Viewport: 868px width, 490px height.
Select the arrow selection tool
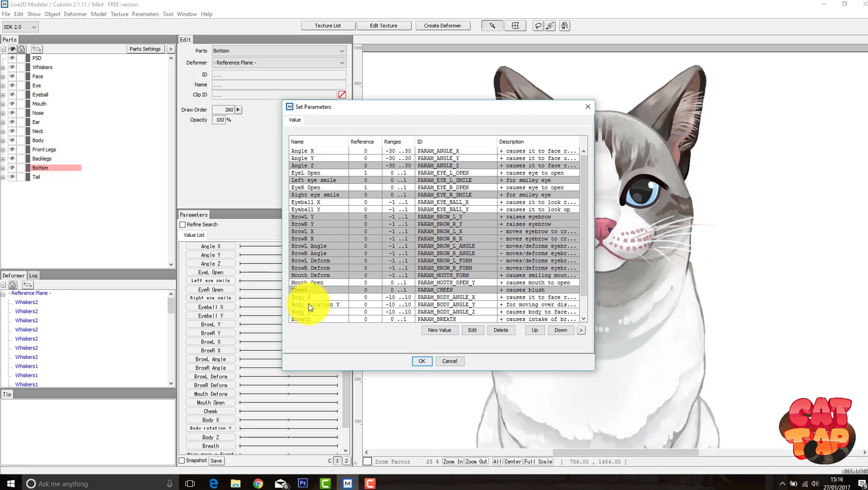pos(492,26)
